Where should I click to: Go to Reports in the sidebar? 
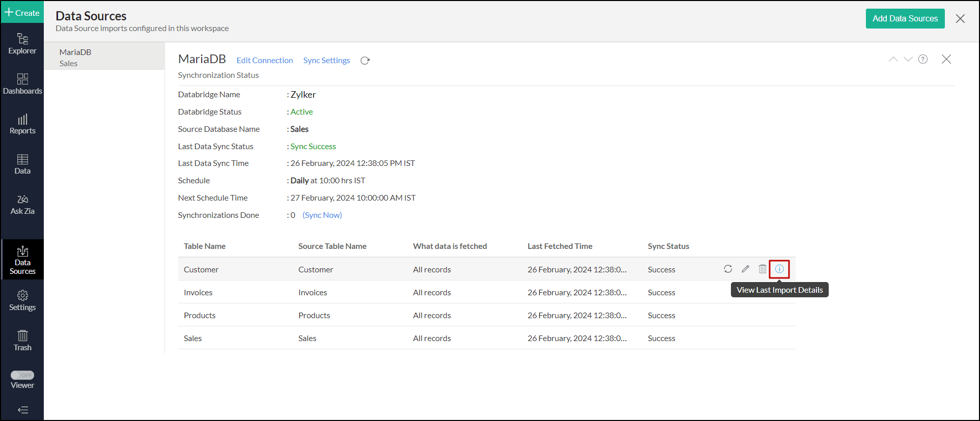click(22, 124)
